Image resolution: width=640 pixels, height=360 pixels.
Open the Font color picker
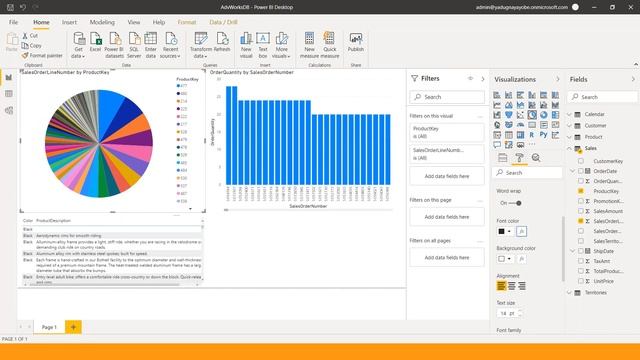505,231
